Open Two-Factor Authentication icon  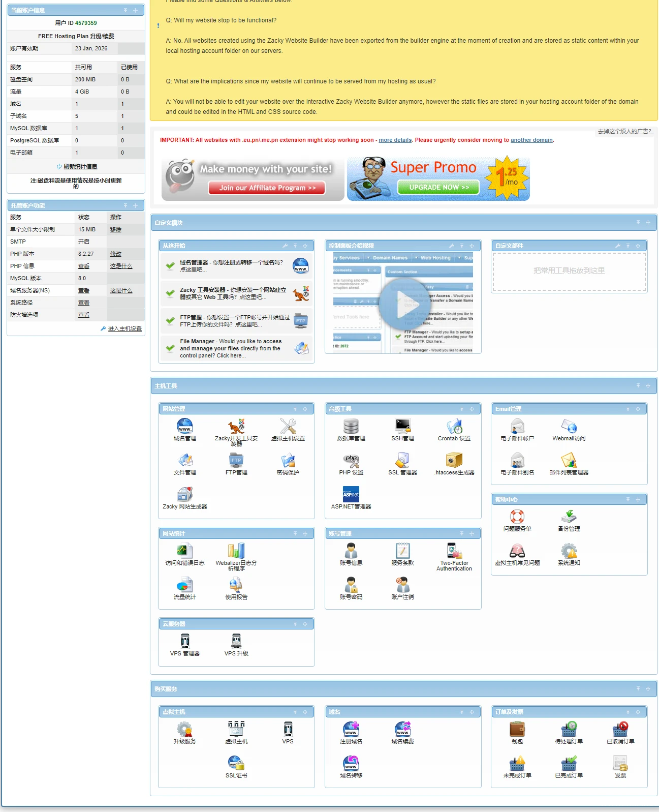pyautogui.click(x=454, y=551)
